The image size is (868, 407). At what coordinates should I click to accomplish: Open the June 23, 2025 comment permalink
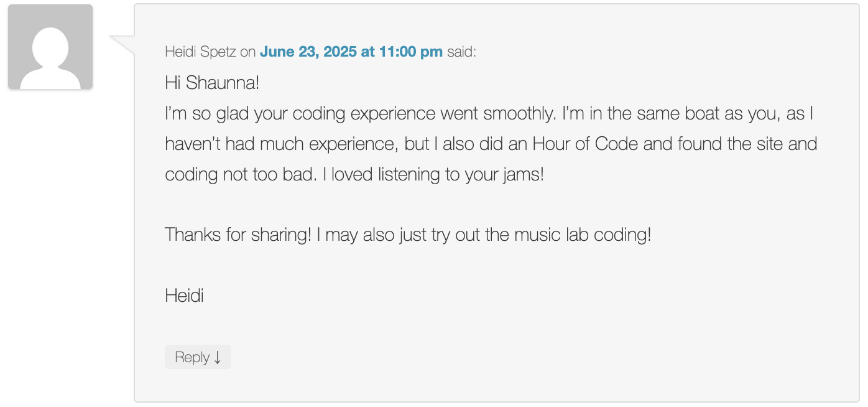coord(351,52)
